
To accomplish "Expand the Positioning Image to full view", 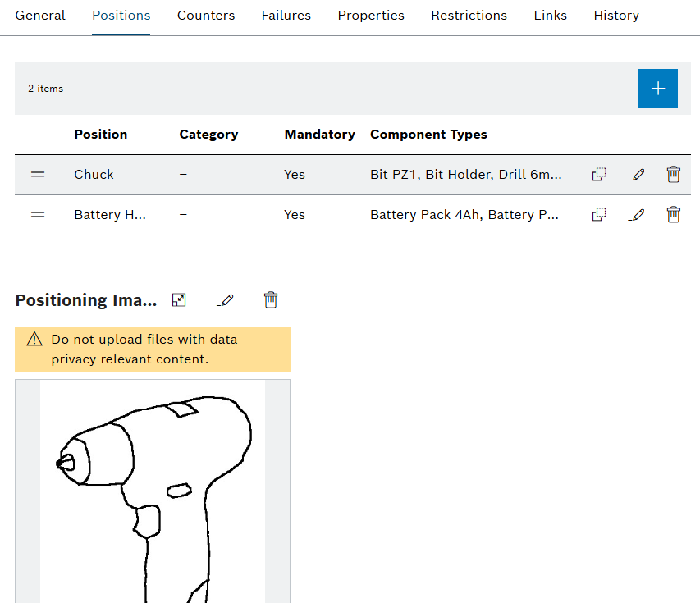I will (179, 300).
